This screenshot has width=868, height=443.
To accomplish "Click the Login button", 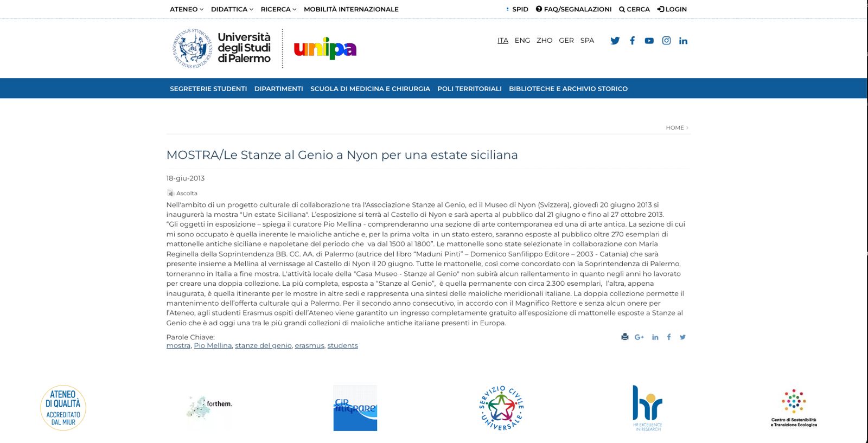I will pos(672,9).
